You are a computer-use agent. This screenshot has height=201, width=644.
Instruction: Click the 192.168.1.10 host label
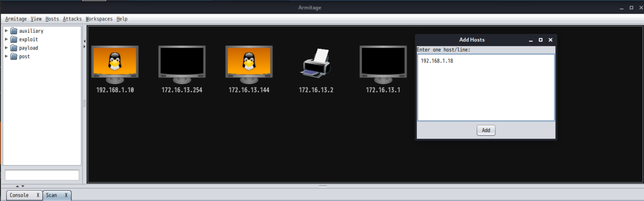click(x=115, y=90)
